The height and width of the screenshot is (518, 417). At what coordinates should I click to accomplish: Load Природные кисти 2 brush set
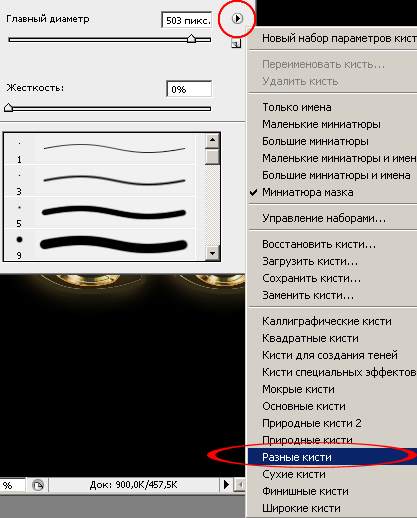(333, 423)
